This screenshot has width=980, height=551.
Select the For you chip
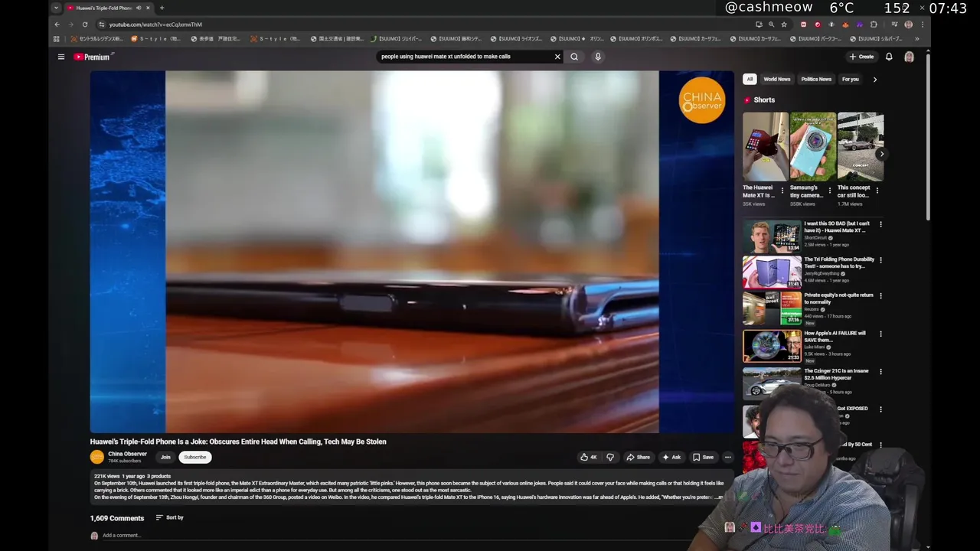(850, 79)
